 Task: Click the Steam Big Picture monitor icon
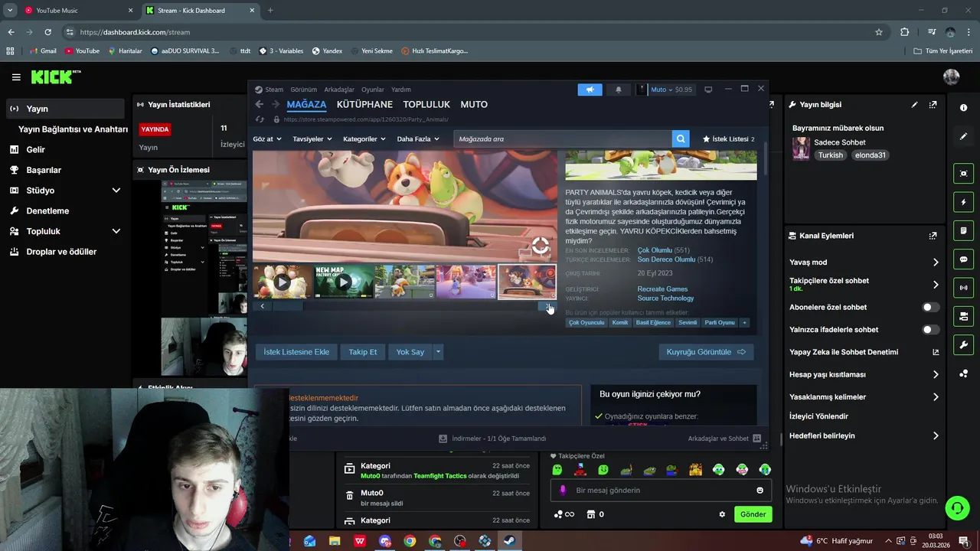coord(708,90)
